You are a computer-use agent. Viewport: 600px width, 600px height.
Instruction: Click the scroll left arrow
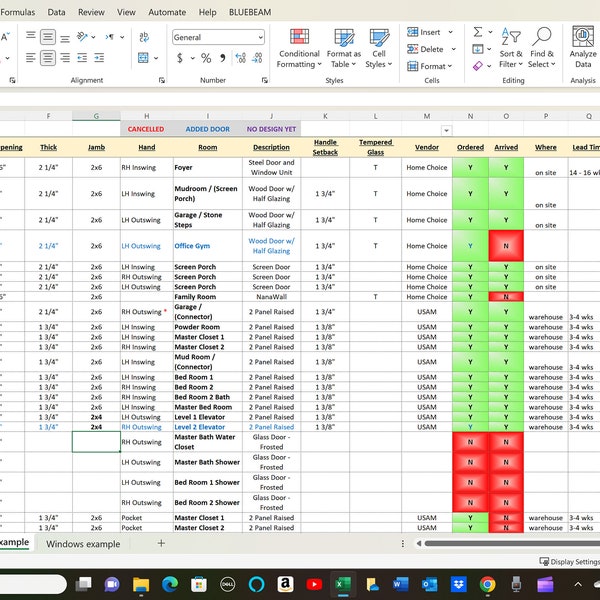pos(419,543)
